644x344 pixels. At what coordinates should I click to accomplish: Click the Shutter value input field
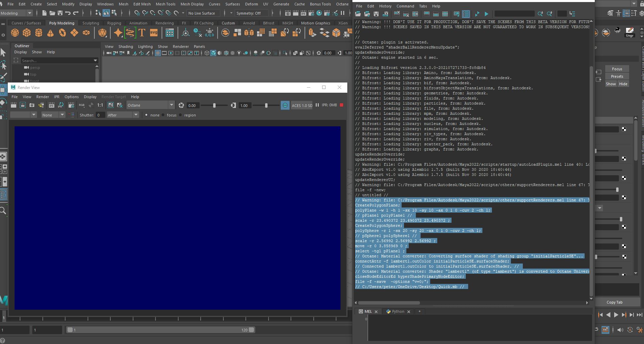pos(100,115)
